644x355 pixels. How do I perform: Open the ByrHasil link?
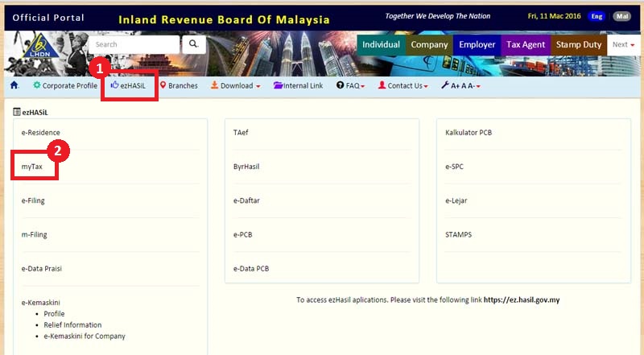246,167
